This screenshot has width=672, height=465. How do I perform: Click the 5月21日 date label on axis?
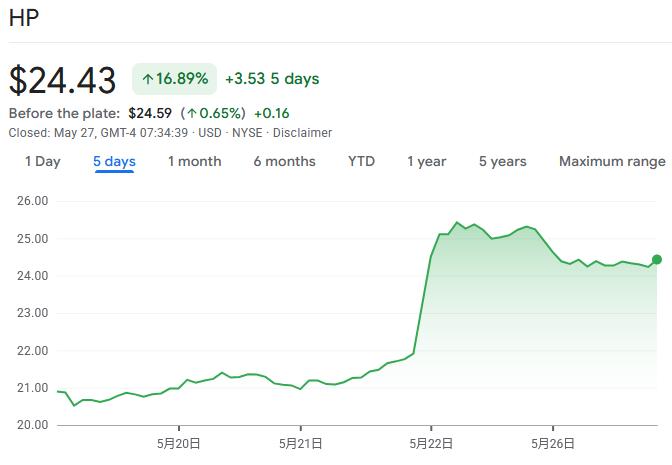tap(300, 444)
